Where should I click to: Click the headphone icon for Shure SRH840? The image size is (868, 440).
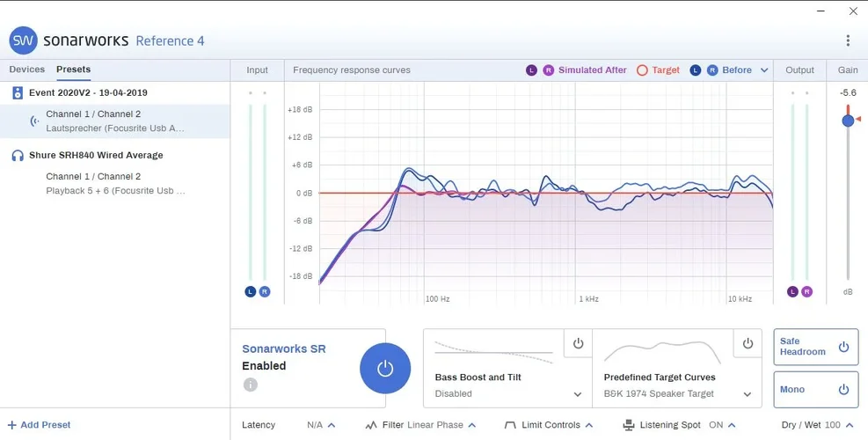click(18, 156)
